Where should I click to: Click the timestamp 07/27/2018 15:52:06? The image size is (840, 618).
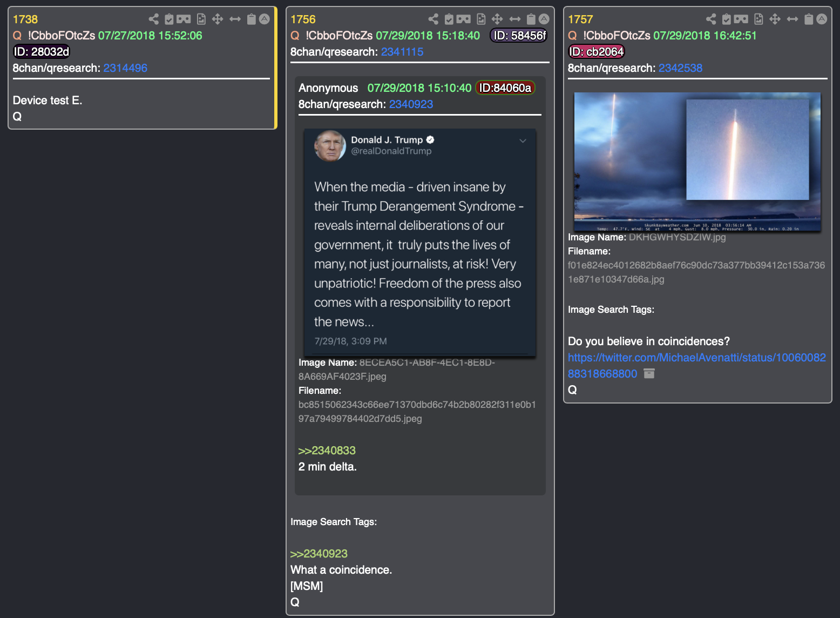click(x=150, y=36)
